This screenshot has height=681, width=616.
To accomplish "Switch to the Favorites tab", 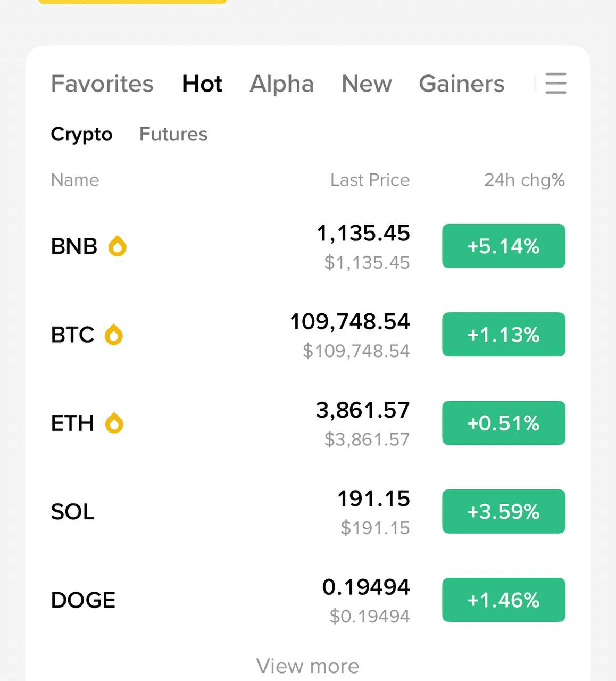I will [x=102, y=84].
